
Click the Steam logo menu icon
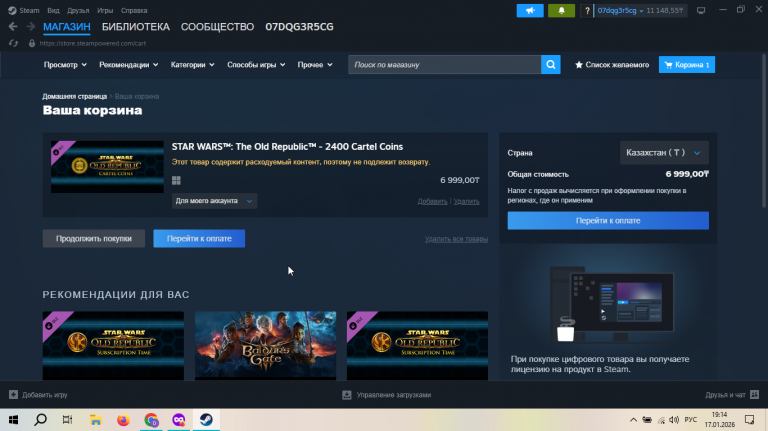click(12, 10)
